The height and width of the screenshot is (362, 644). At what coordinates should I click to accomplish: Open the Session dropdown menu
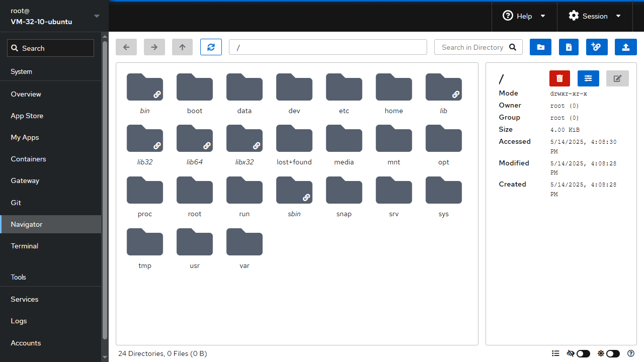click(594, 16)
